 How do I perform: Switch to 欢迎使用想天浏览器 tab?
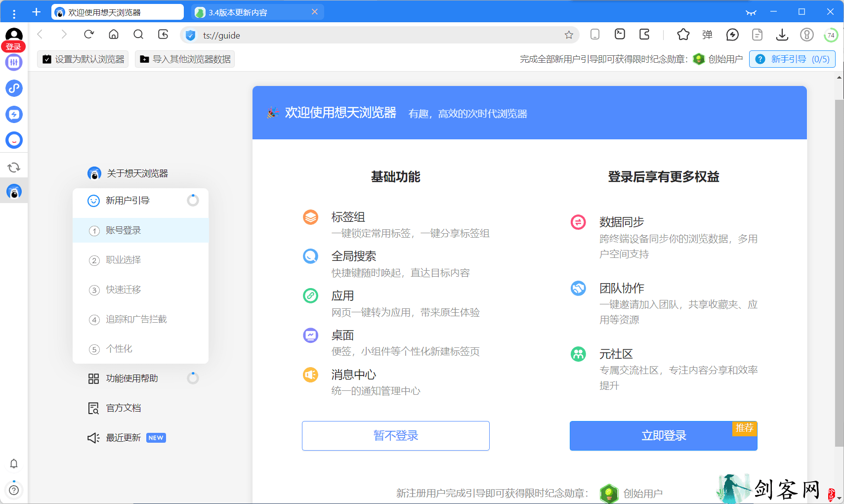tap(118, 12)
